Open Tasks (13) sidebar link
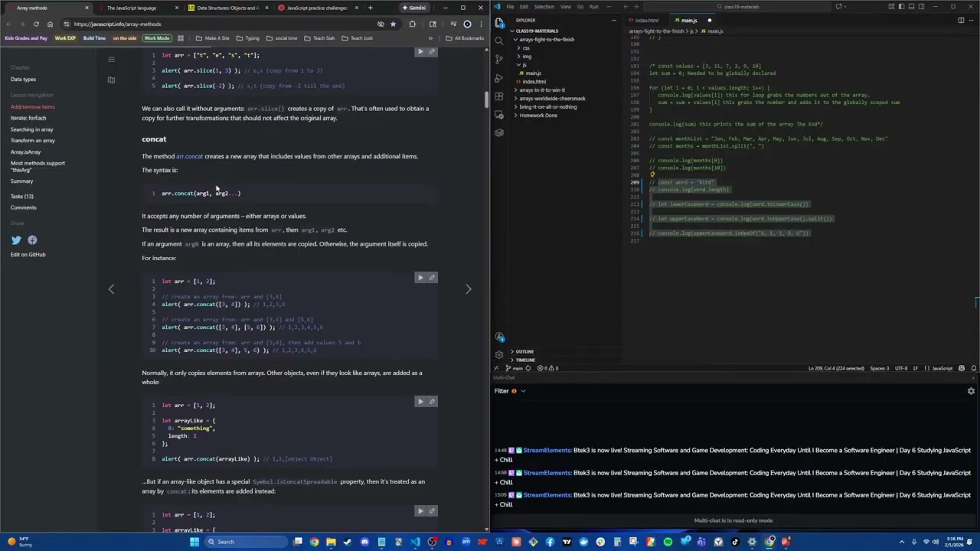 21,196
